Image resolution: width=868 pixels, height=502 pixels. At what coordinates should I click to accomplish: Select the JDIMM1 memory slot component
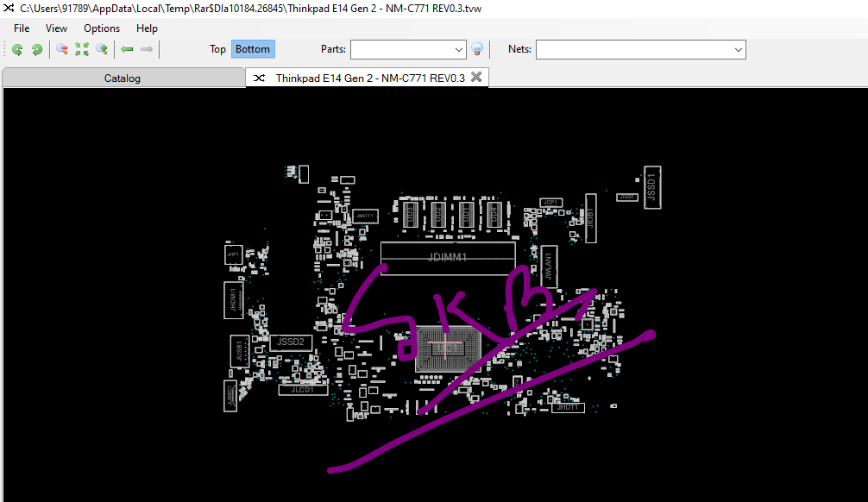[x=448, y=257]
